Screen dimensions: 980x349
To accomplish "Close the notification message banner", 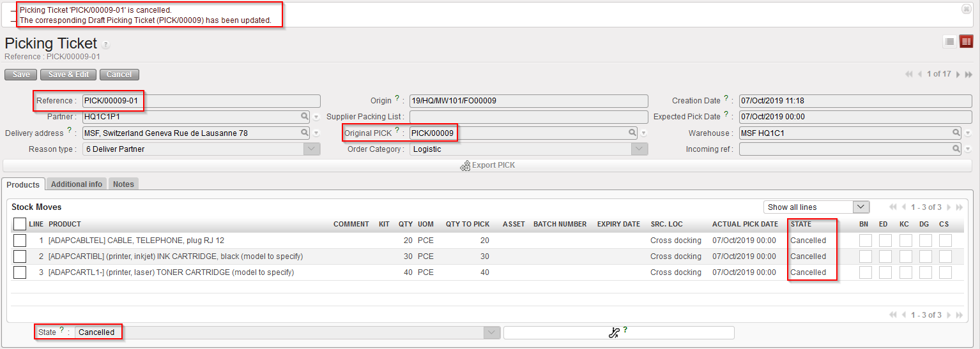I will [967, 9].
